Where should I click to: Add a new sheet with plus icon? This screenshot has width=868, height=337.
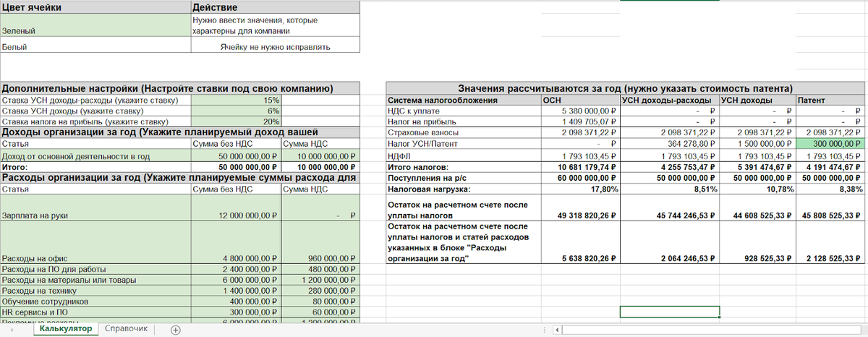pos(175,330)
